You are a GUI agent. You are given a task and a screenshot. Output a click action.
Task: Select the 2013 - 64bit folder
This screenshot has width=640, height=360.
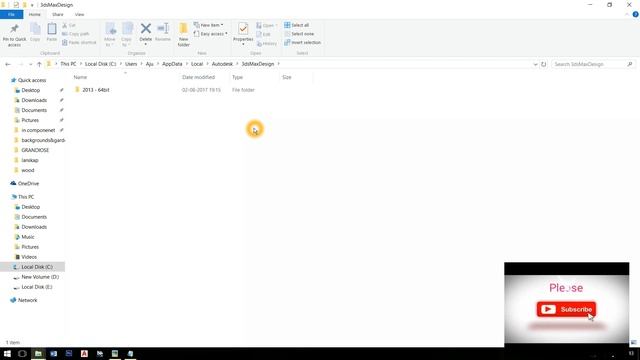tap(96, 90)
